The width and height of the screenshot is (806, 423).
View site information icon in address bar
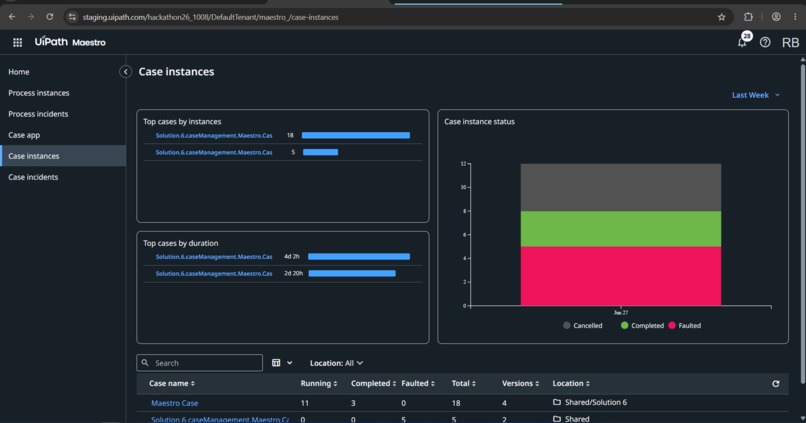point(72,17)
